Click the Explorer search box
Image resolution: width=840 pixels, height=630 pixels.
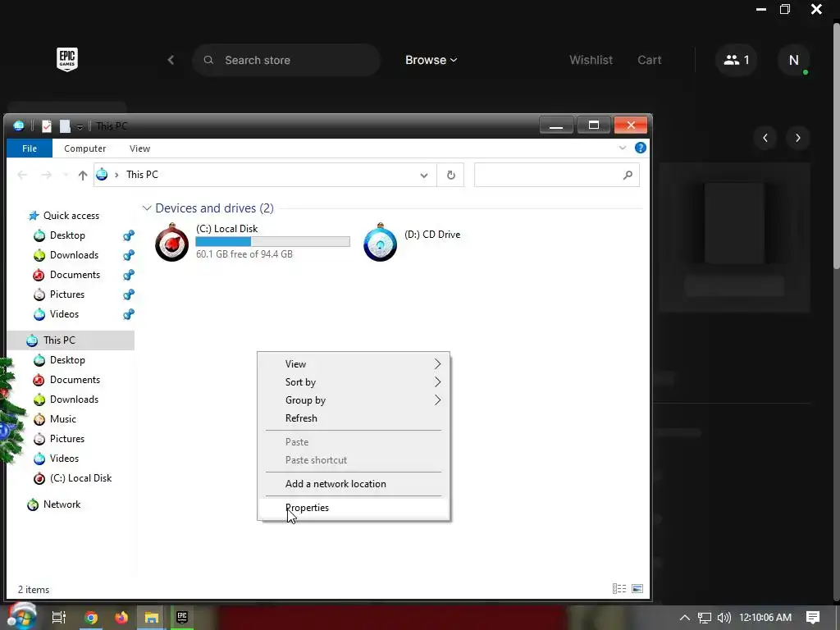pyautogui.click(x=557, y=176)
